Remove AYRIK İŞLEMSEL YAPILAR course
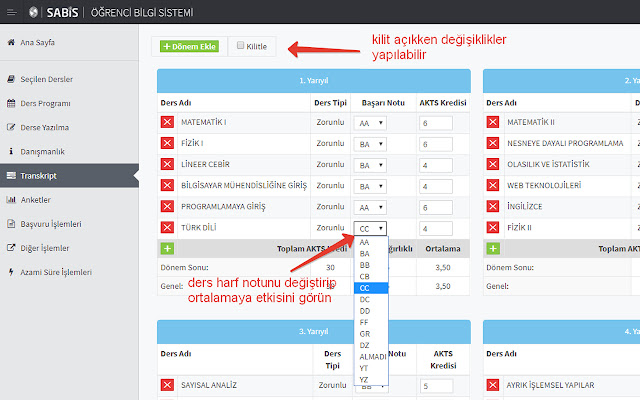The width and height of the screenshot is (640, 400). click(x=493, y=385)
